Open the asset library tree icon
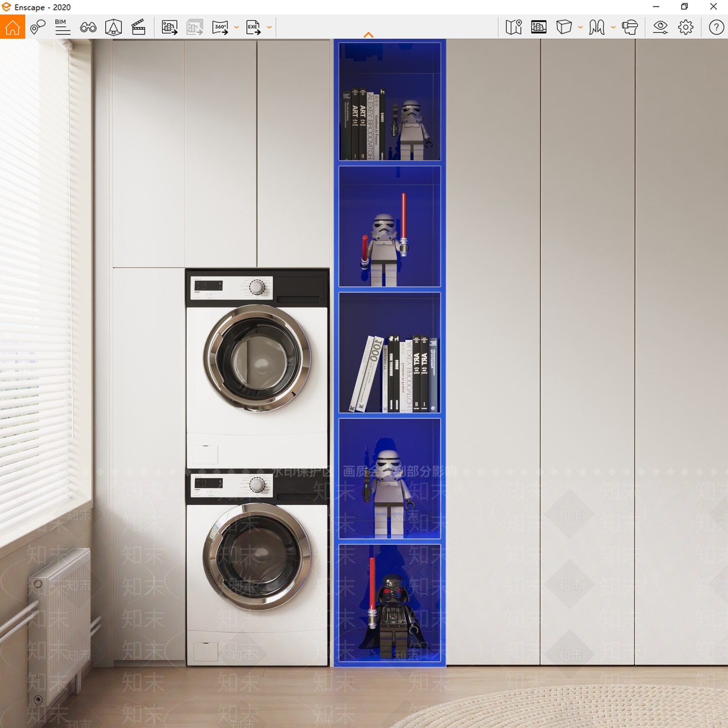The height and width of the screenshot is (728, 728). coord(113,27)
